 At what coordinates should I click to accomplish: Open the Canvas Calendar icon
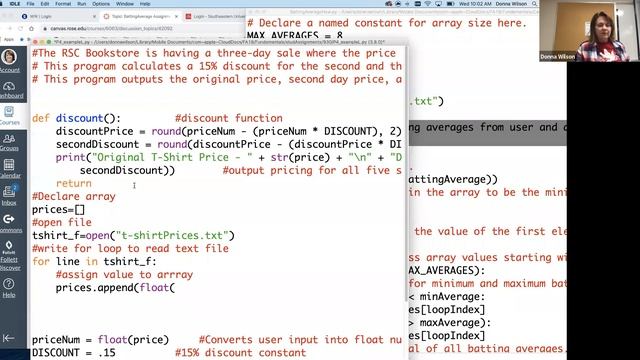click(9, 165)
